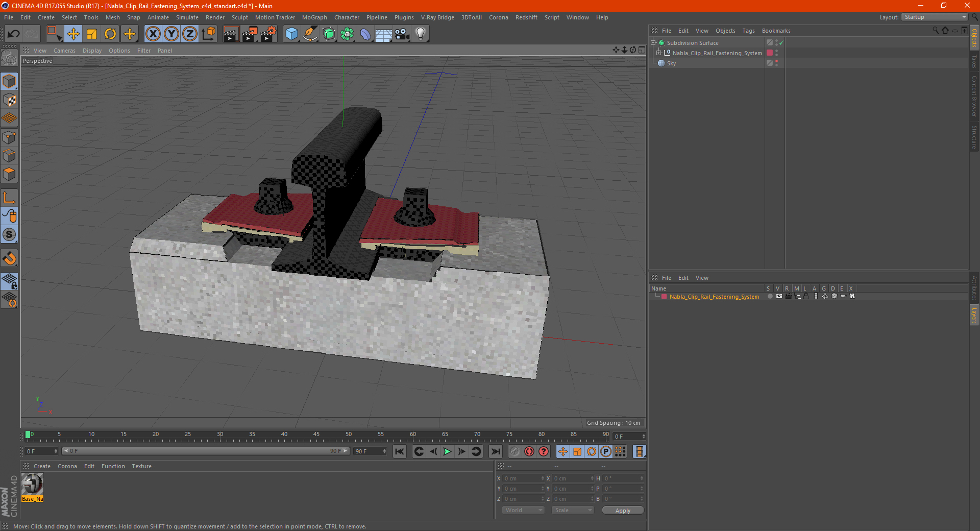This screenshot has width=980, height=531.
Task: Toggle the Z axis lock
Action: [x=190, y=34]
